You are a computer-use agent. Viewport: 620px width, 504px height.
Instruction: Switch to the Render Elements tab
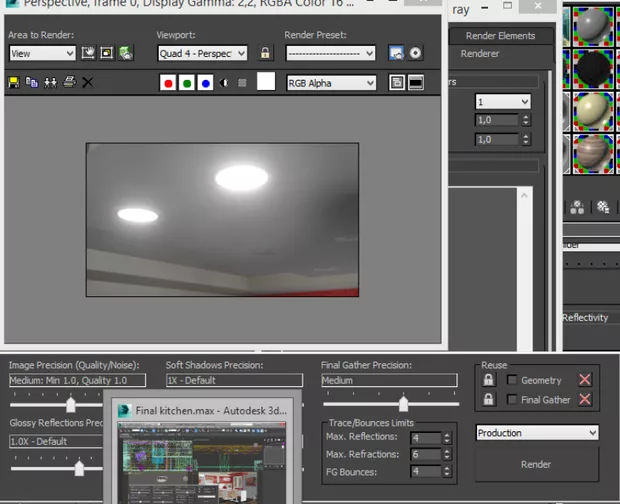coord(500,35)
